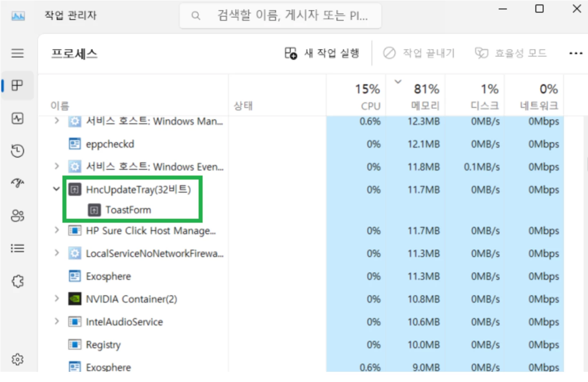Select the Processes sidebar icon
Image resolution: width=588 pixels, height=382 pixels.
pyautogui.click(x=17, y=86)
